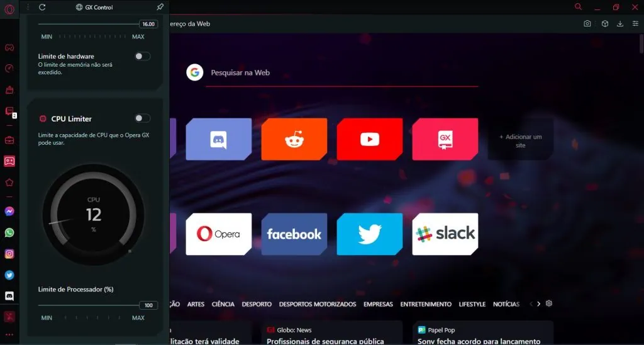Viewport: 644px width, 345px height.
Task: Open extensions cube icon in toolbar
Action: click(x=604, y=24)
